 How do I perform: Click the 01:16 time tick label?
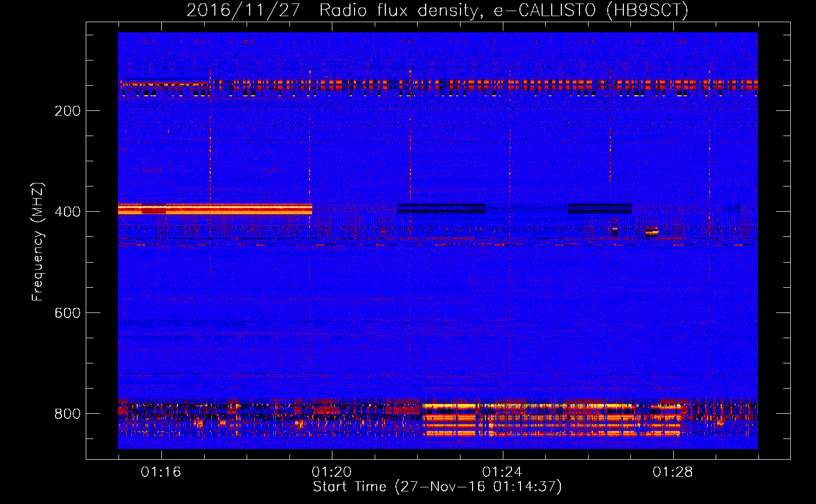tap(161, 472)
